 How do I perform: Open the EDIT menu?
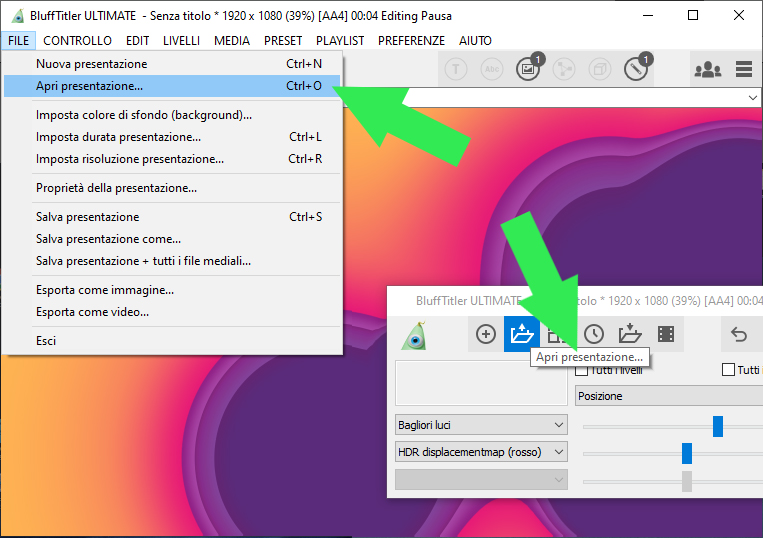[x=137, y=41]
